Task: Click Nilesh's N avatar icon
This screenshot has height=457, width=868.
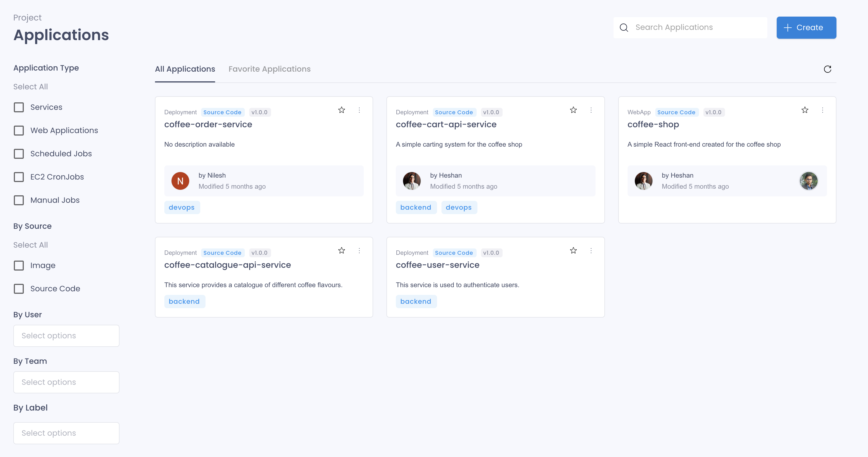Action: pyautogui.click(x=180, y=181)
